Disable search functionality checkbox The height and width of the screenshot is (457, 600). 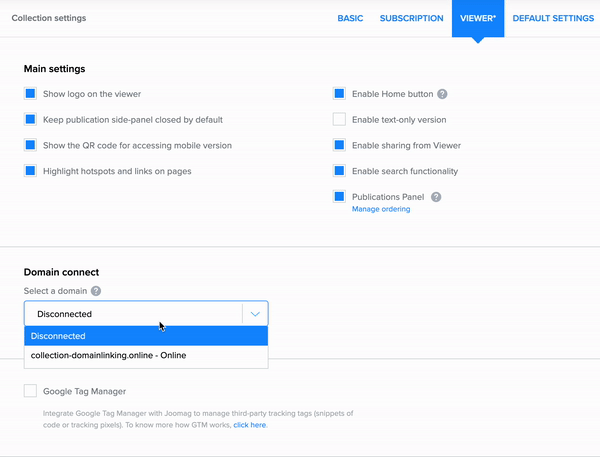[x=339, y=171]
